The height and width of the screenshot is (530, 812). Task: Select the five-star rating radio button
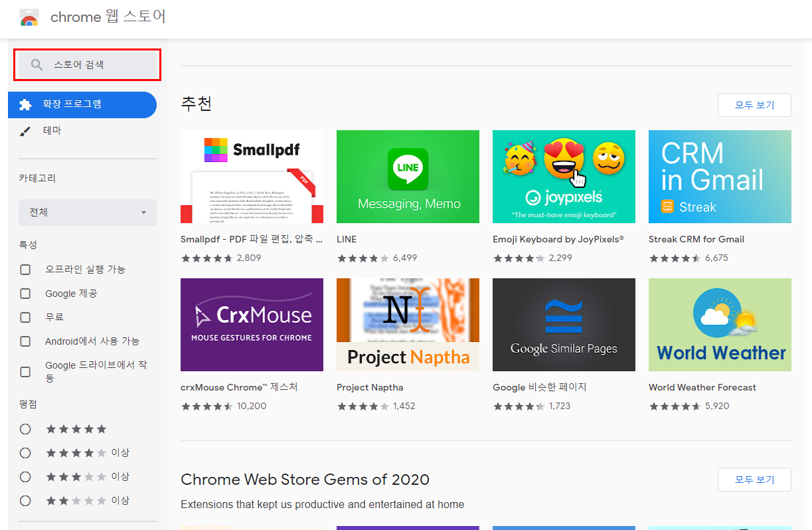[25, 429]
